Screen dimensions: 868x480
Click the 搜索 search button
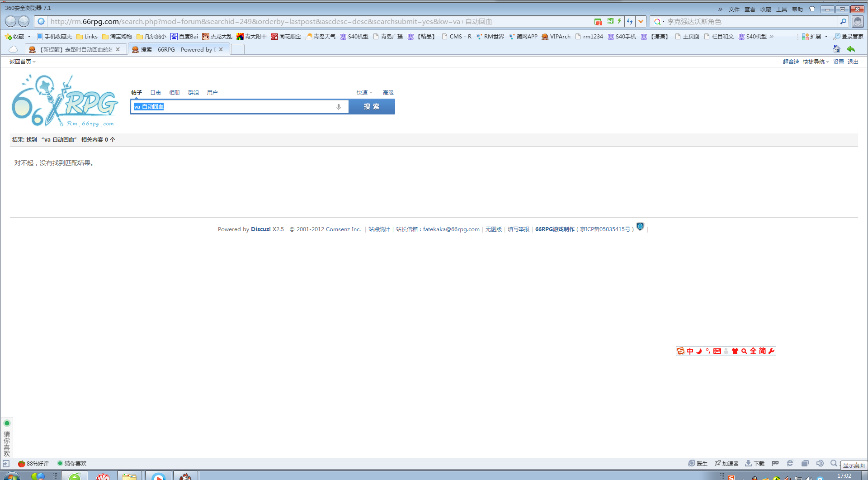[372, 107]
